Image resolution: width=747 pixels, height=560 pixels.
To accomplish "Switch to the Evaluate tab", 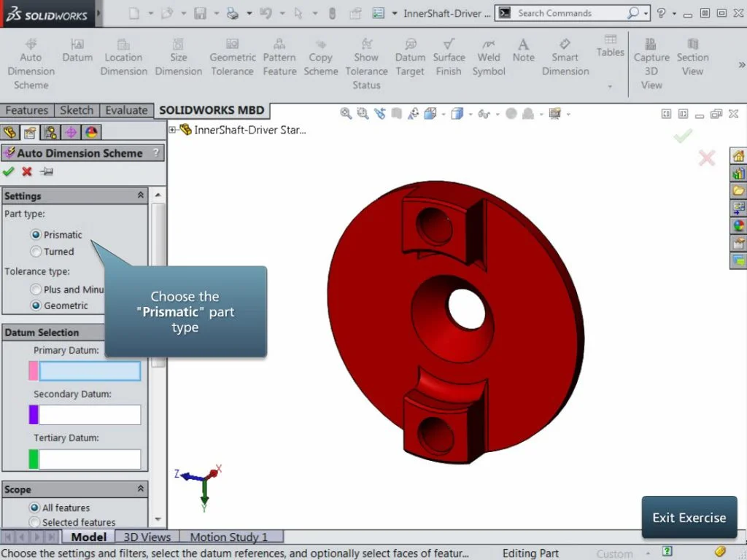I will point(126,110).
